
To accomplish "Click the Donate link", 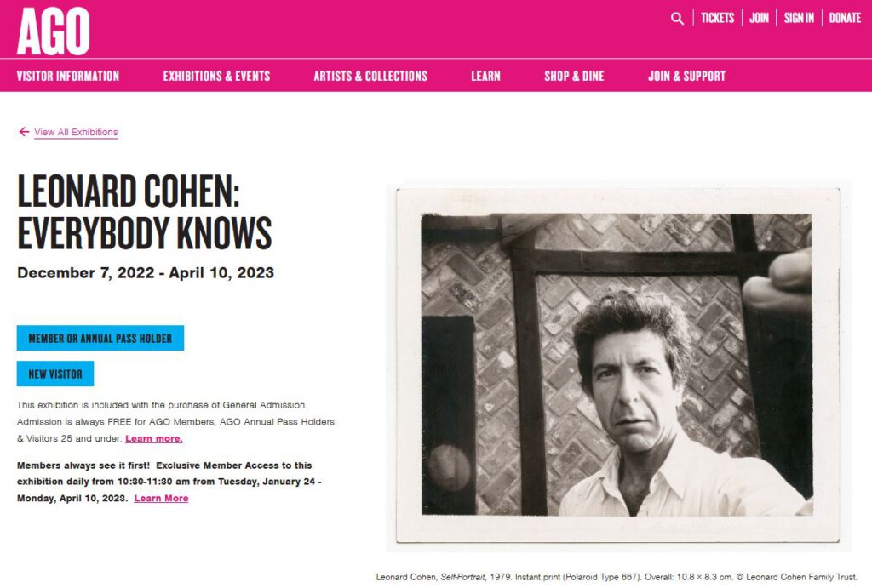I will tap(845, 19).
